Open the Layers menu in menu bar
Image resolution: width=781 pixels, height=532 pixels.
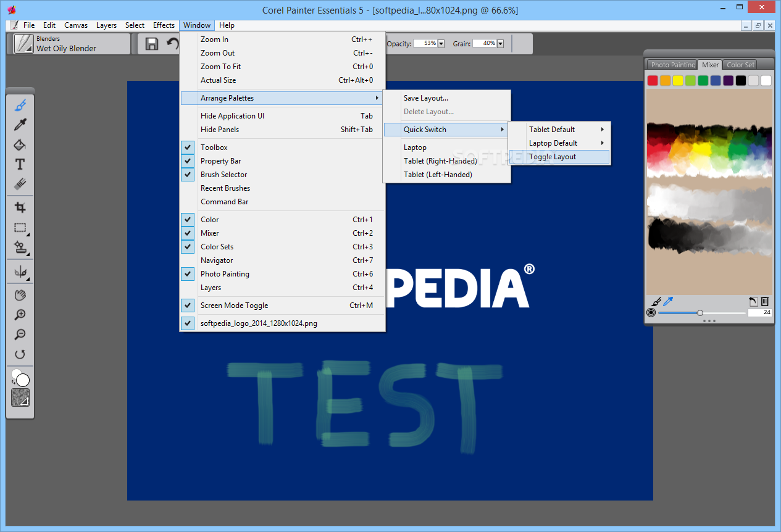tap(106, 25)
